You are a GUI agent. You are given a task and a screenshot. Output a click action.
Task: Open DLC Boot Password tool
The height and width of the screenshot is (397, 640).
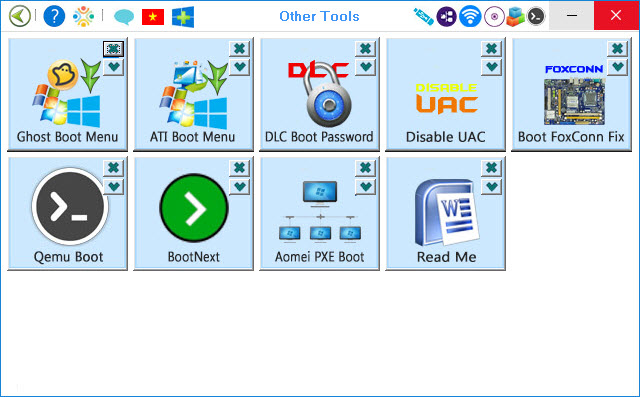click(x=319, y=94)
